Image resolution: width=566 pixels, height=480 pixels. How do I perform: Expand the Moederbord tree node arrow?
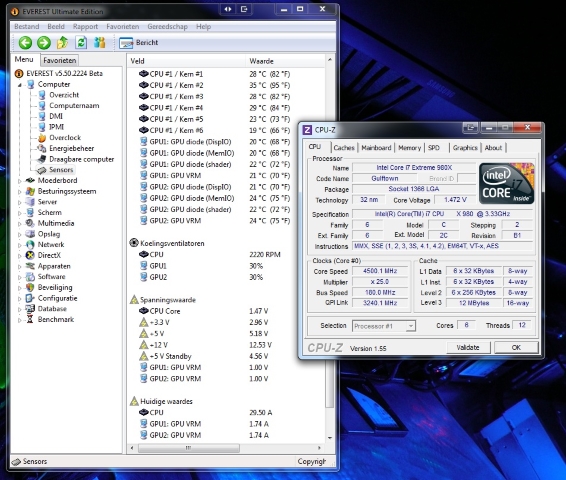pyautogui.click(x=20, y=181)
